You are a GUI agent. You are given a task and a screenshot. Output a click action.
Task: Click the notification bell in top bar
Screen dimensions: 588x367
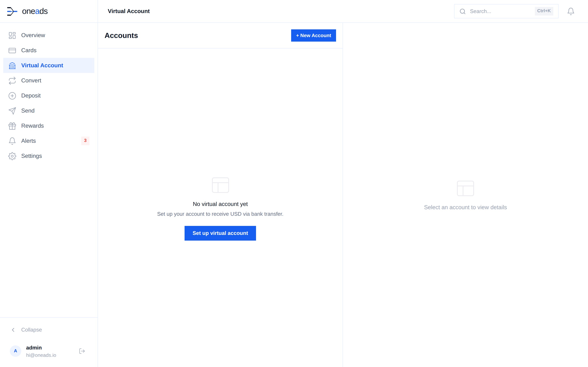click(x=570, y=11)
